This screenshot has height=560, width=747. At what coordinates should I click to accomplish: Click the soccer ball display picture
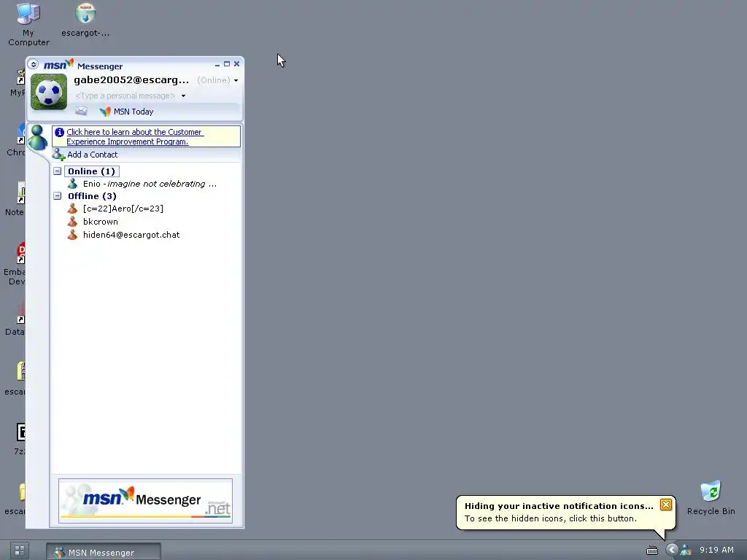pyautogui.click(x=49, y=92)
